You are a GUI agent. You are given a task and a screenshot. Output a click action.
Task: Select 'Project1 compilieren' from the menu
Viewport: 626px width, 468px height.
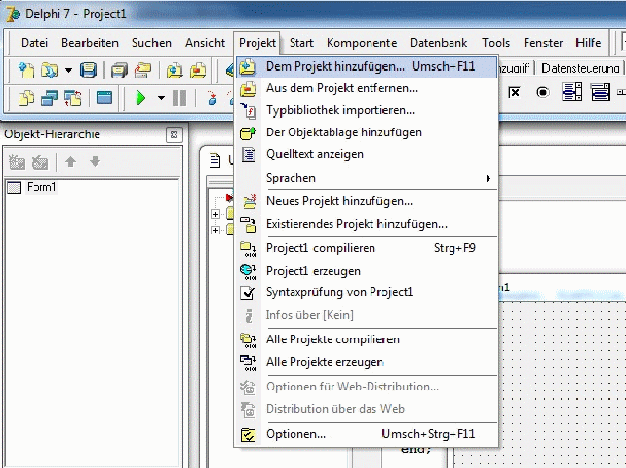[320, 247]
